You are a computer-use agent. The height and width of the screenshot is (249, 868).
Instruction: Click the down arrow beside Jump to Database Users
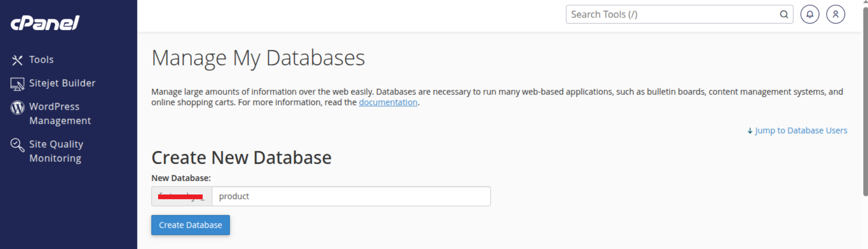[x=750, y=131]
